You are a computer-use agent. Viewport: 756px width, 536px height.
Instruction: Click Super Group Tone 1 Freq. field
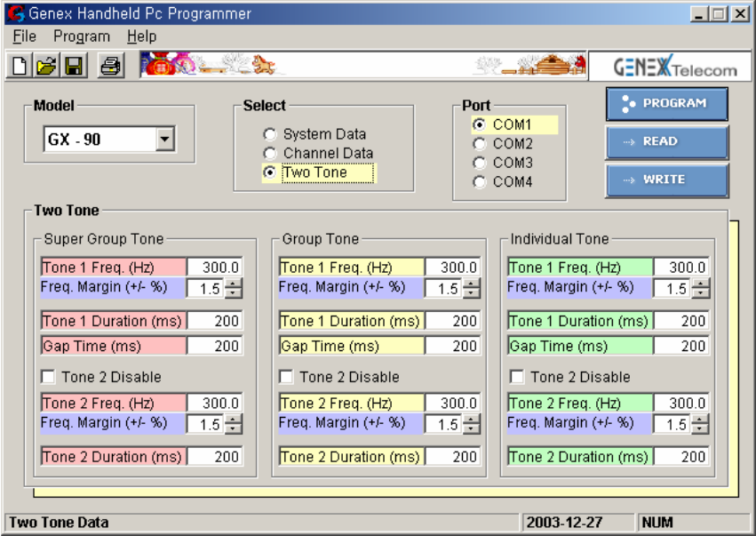click(215, 268)
